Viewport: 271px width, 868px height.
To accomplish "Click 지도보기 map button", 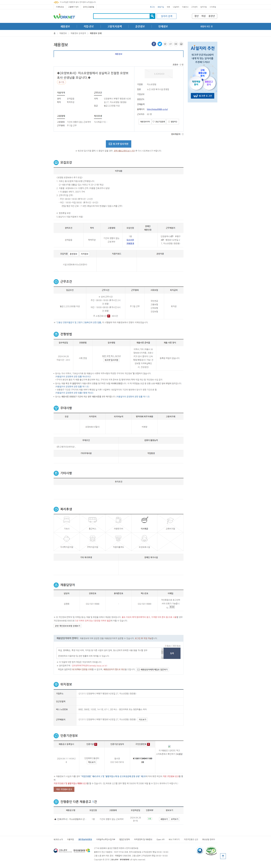I will pos(142,719).
